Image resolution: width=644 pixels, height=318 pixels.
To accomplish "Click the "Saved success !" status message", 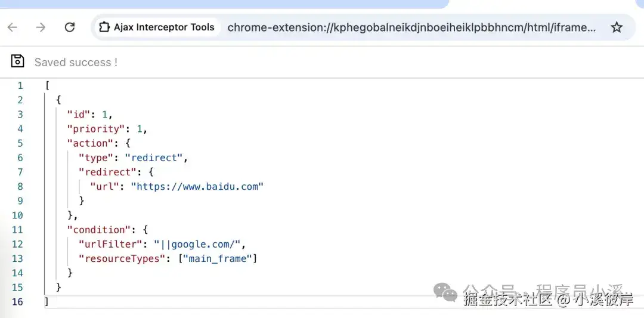I will pos(76,63).
